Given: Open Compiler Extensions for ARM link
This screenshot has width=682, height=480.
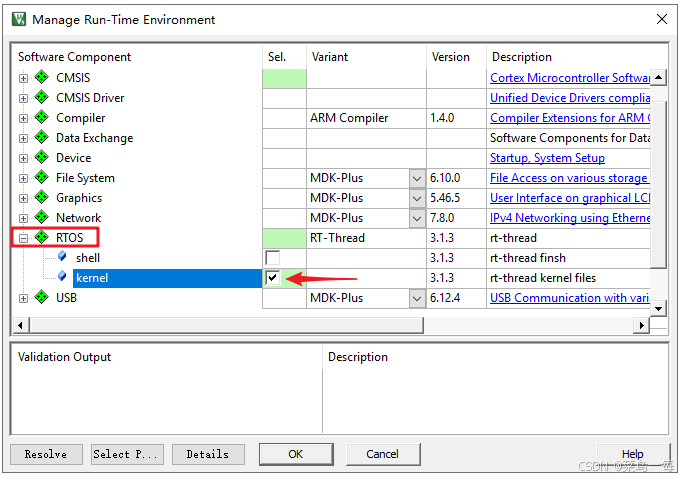Looking at the screenshot, I should coord(570,118).
